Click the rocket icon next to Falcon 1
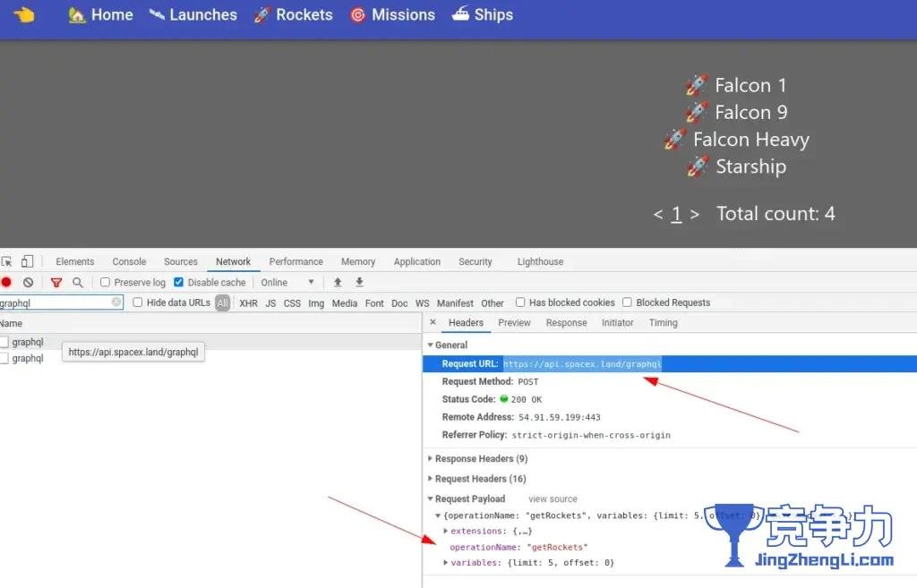The height and width of the screenshot is (588, 917). pyautogui.click(x=697, y=85)
